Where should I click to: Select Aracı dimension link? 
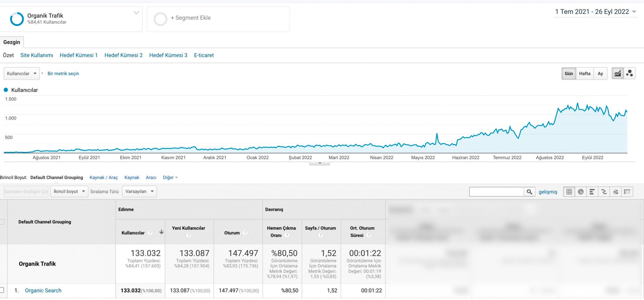[x=151, y=177]
